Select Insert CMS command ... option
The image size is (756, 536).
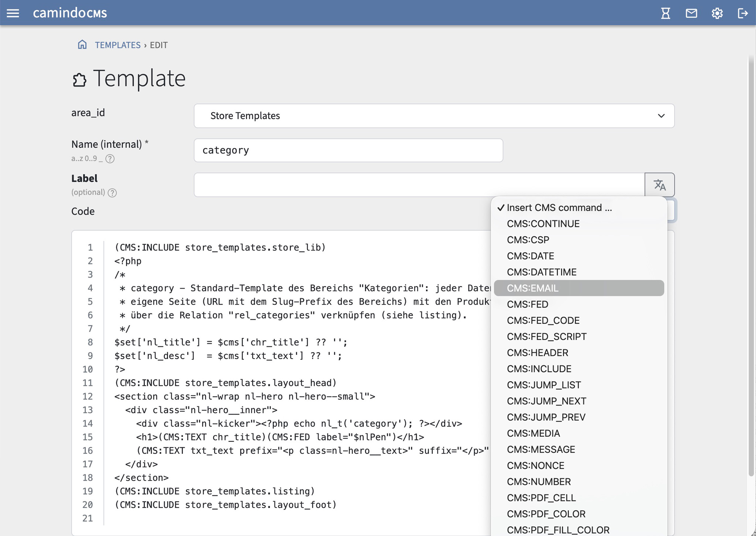pyautogui.click(x=579, y=207)
